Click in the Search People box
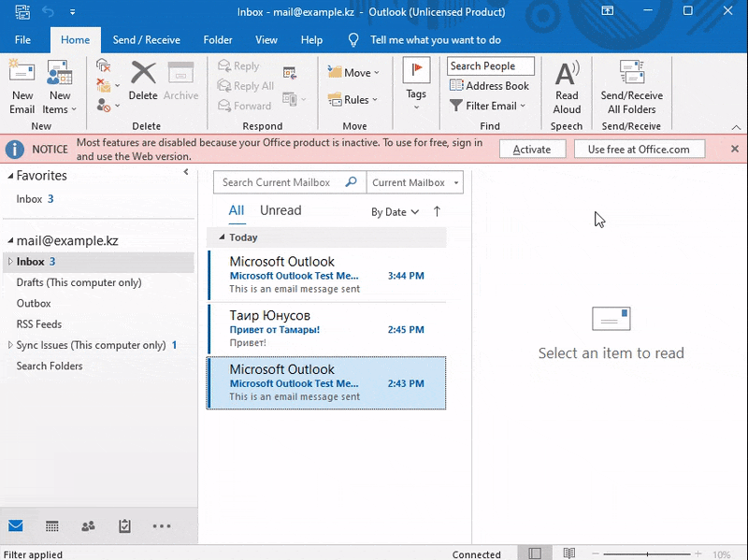This screenshot has width=748, height=560. point(490,65)
